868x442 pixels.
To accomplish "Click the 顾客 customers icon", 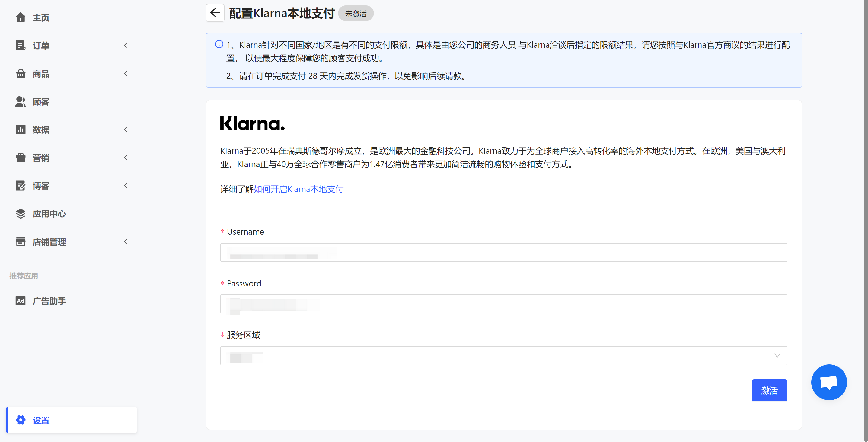I will point(21,101).
